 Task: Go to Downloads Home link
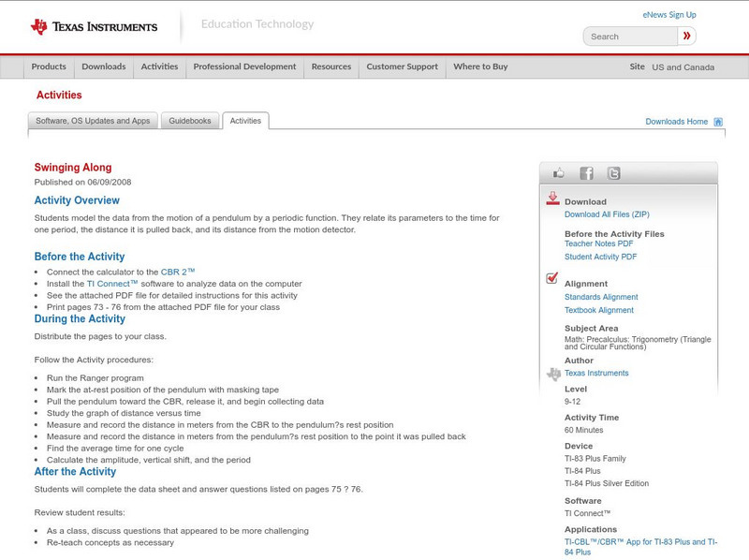pos(676,122)
